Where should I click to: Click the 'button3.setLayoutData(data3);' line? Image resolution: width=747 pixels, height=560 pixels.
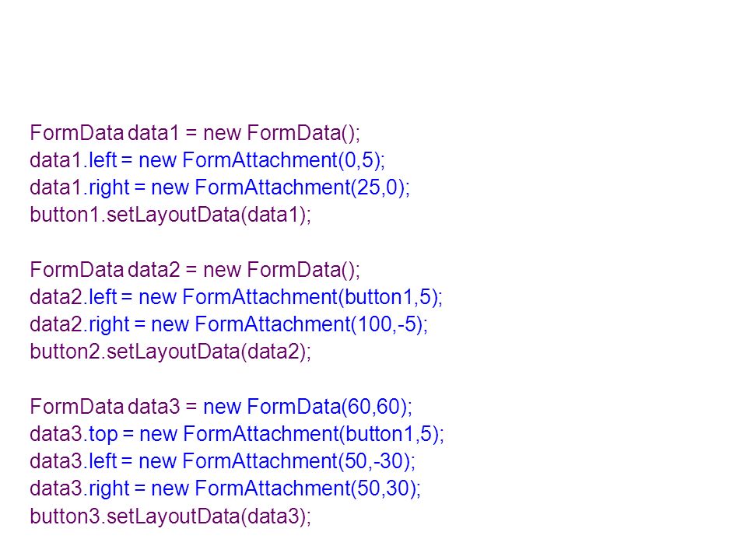[x=170, y=516]
